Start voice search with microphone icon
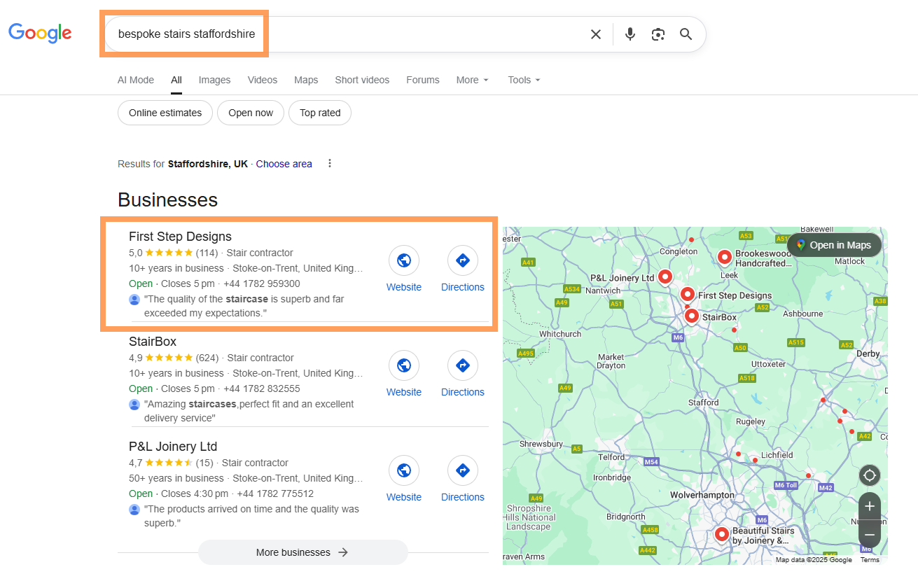Image resolution: width=918 pixels, height=588 pixels. 630,34
